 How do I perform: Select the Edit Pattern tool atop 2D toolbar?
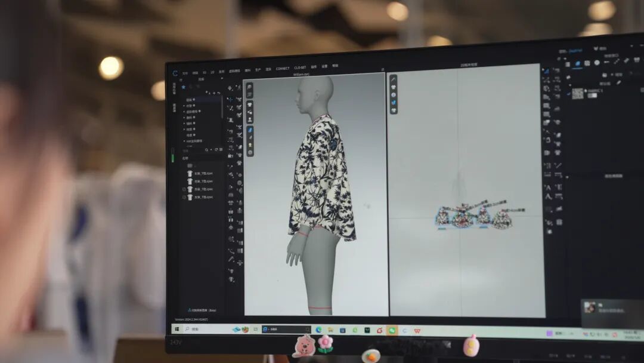click(x=546, y=70)
